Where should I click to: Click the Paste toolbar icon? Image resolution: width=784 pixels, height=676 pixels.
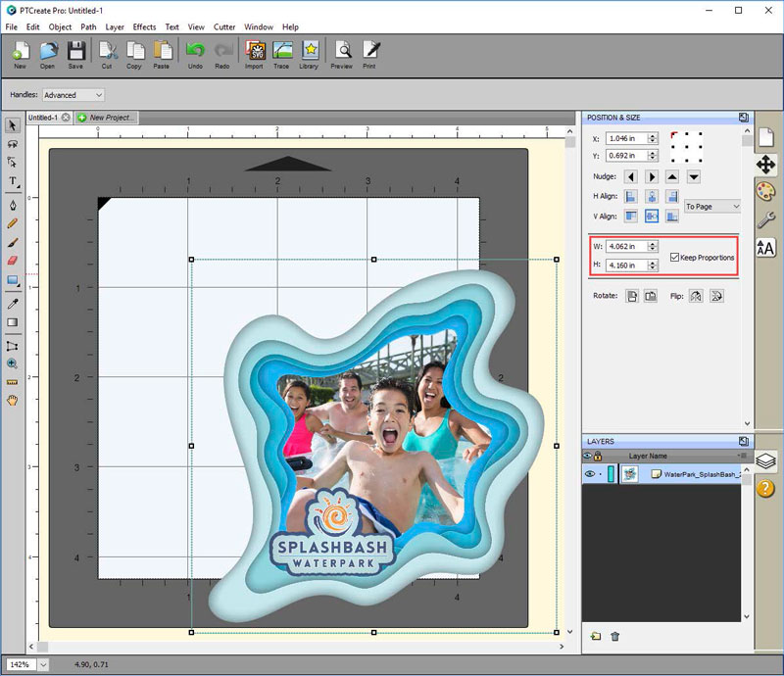click(162, 55)
